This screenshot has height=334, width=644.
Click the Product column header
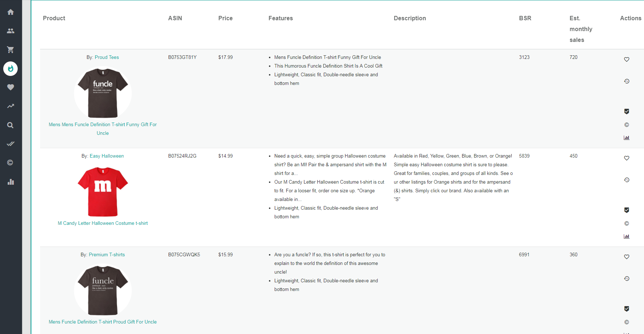[54, 18]
